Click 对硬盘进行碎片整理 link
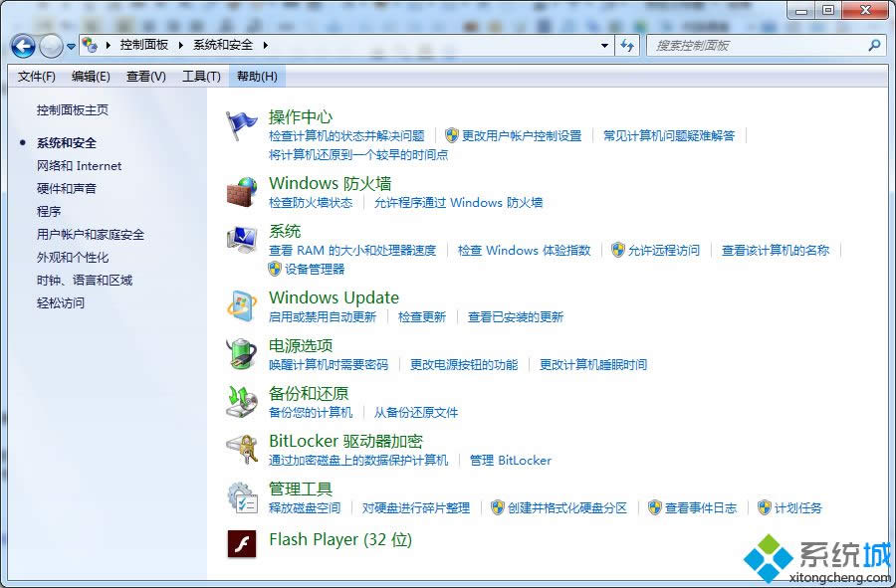 (x=416, y=508)
